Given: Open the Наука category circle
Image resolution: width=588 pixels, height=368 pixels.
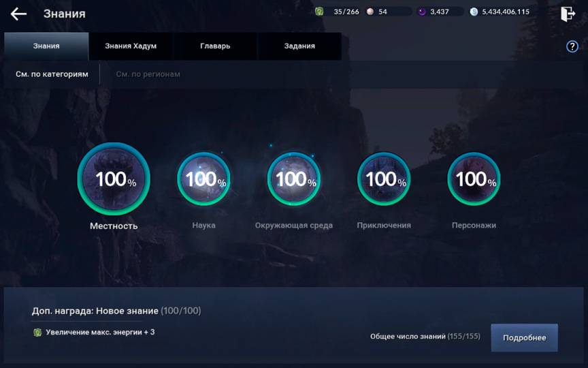Looking at the screenshot, I should tap(203, 179).
